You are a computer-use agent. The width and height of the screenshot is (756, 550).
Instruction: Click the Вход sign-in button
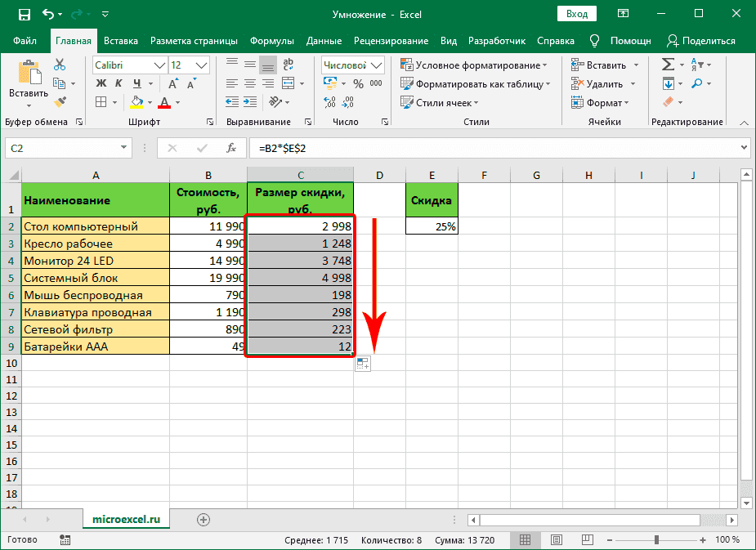[577, 14]
